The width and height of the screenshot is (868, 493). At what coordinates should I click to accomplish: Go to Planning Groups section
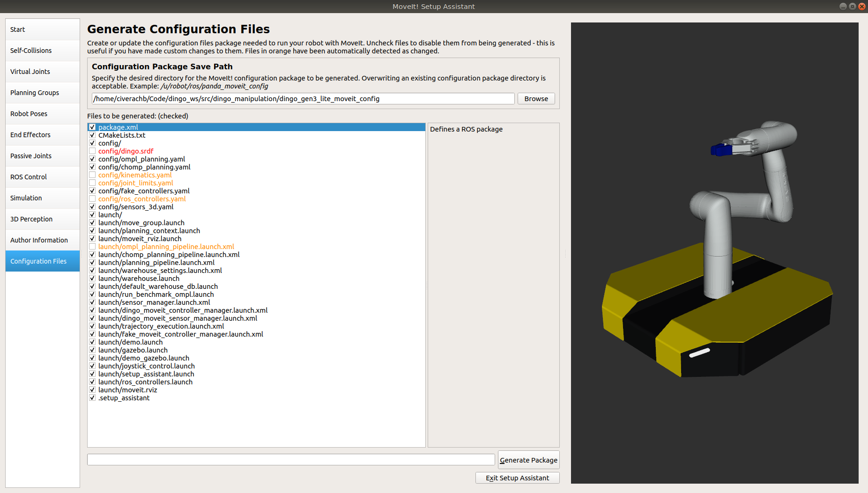43,93
